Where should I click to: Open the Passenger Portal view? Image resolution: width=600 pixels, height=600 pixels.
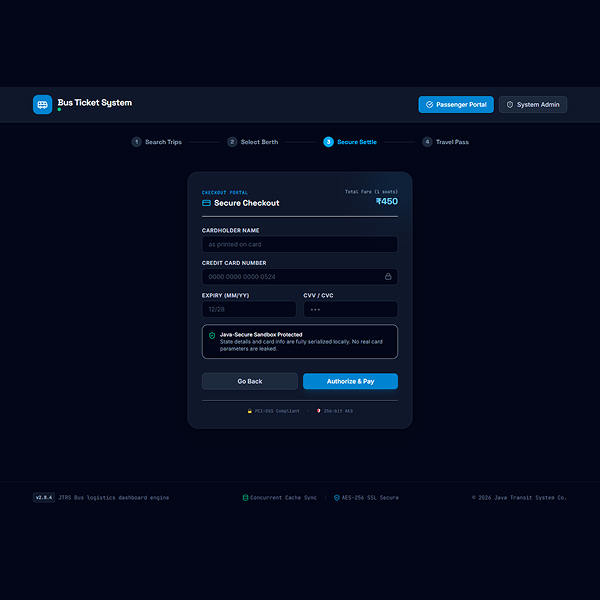click(x=456, y=104)
